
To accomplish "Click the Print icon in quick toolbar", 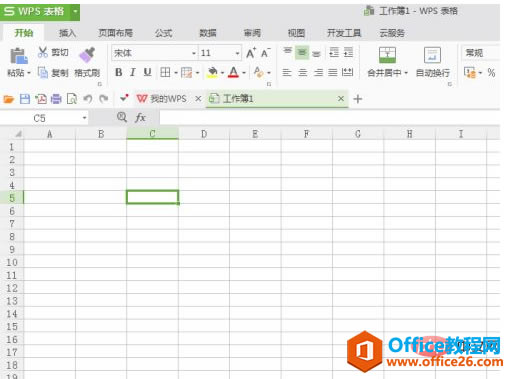I will [x=56, y=99].
